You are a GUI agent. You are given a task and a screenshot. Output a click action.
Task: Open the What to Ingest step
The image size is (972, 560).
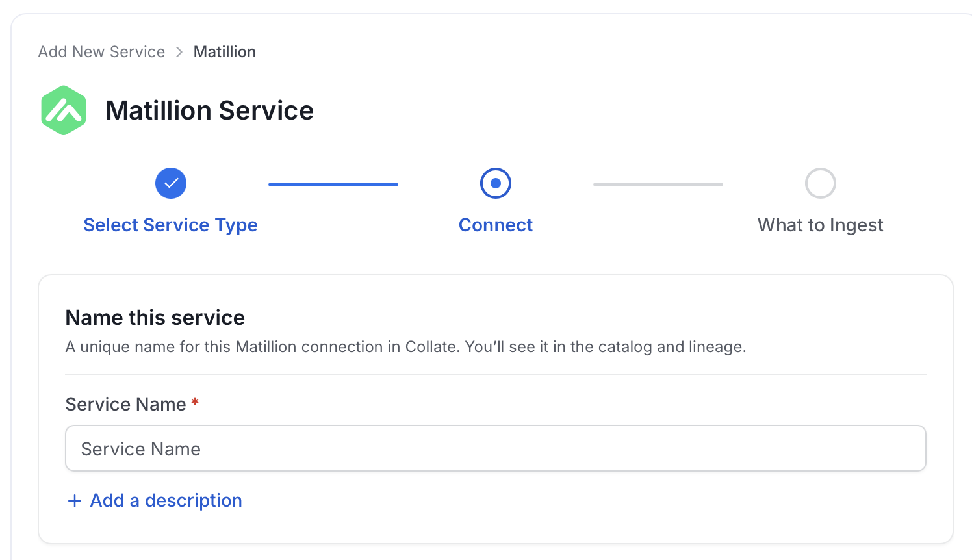pyautogui.click(x=821, y=225)
